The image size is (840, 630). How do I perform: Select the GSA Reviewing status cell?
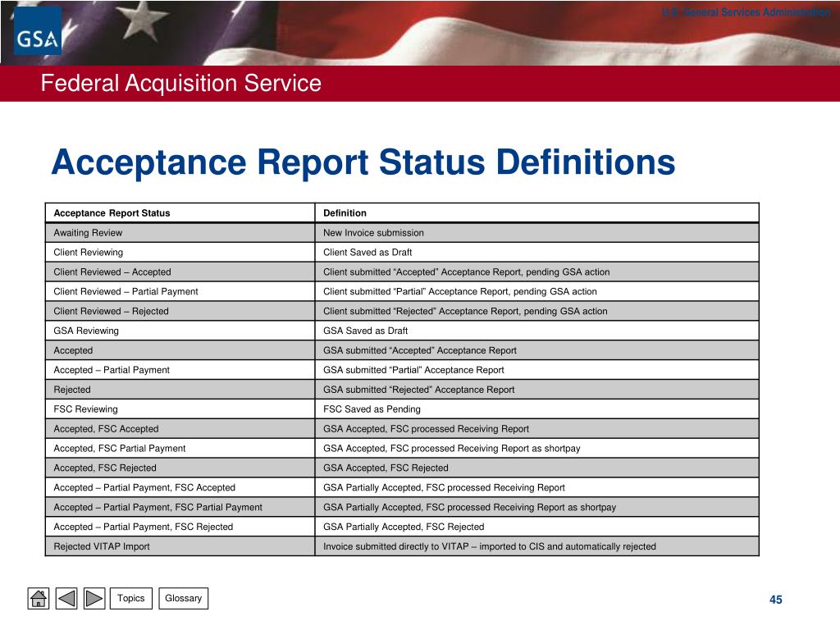[x=180, y=331]
